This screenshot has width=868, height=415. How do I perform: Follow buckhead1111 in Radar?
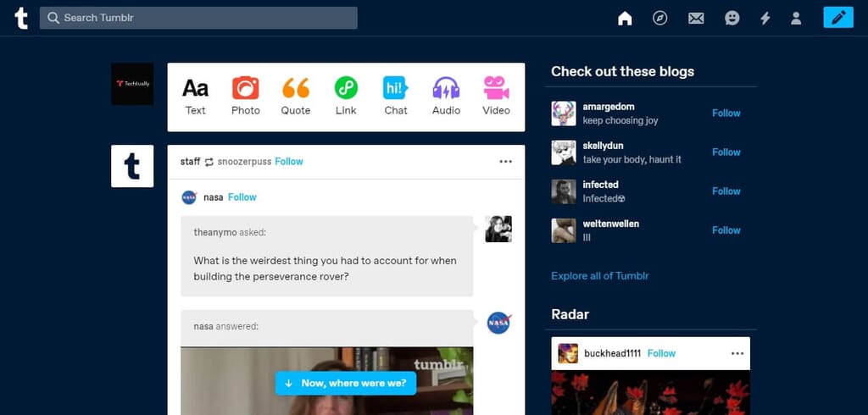661,353
